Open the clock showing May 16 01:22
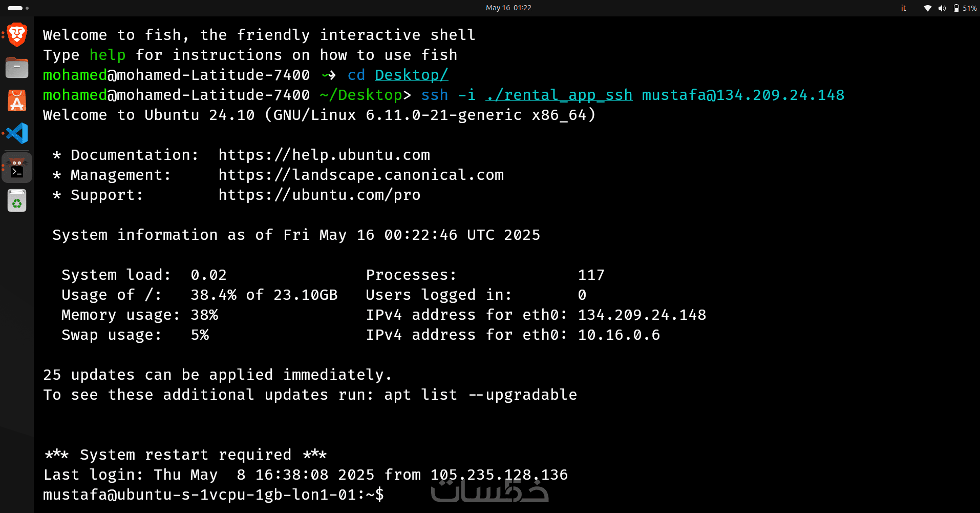The image size is (980, 513). (508, 8)
